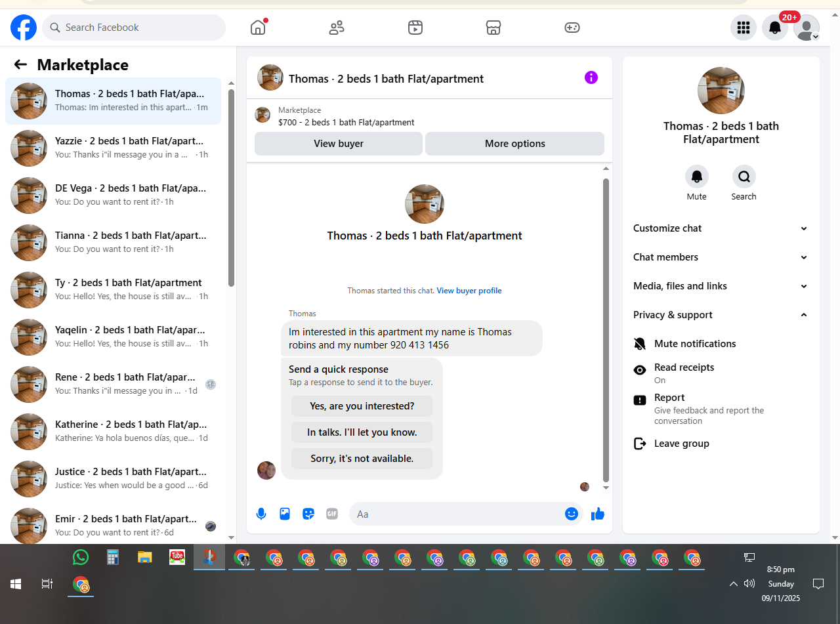Click Thomas's message about the apartment
840x624 pixels.
click(x=411, y=338)
